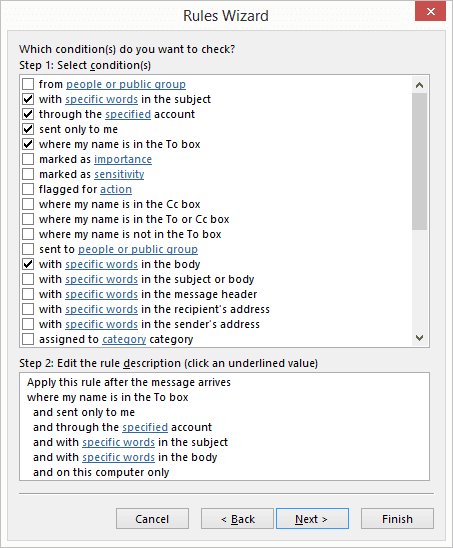Check 'from people or public group' condition
This screenshot has width=453, height=548.
pyautogui.click(x=28, y=84)
